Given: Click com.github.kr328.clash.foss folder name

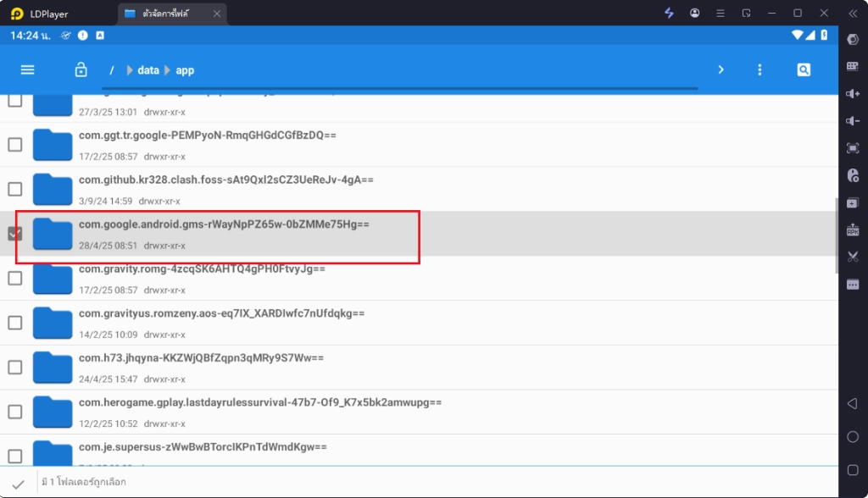Looking at the screenshot, I should coord(225,180).
